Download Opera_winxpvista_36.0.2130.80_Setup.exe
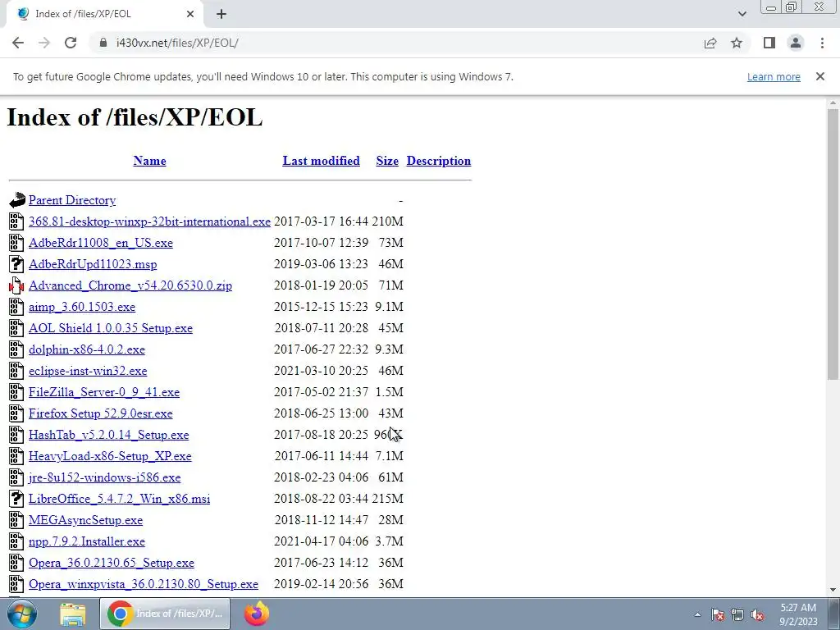Image resolution: width=840 pixels, height=630 pixels. pos(144,584)
